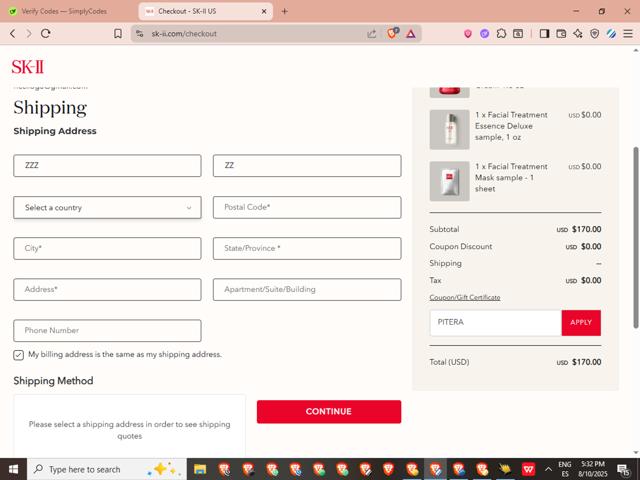
Task: Click the Total (USD) $170.00 amount
Action: [x=579, y=362]
